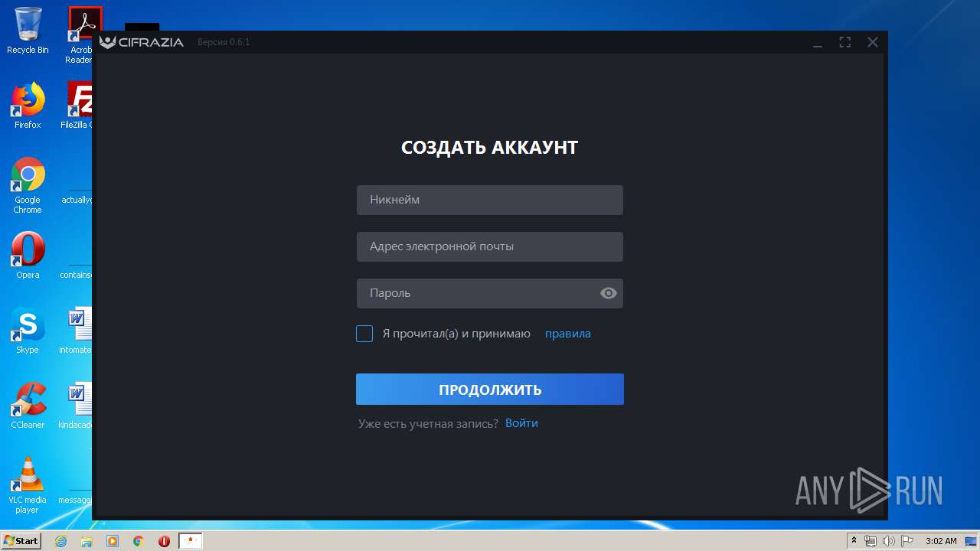Screen dimensions: 980x551
Task: Click the CIFRAZIA logo in title bar
Action: [142, 42]
